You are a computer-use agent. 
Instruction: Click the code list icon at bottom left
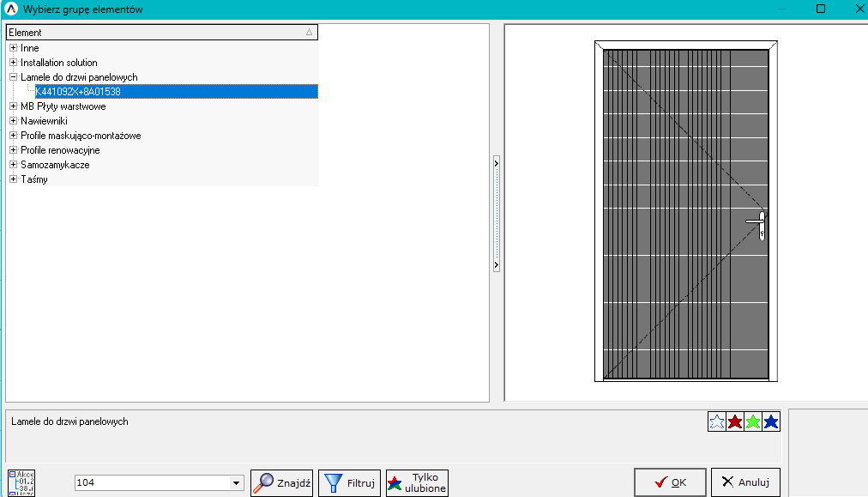click(21, 483)
